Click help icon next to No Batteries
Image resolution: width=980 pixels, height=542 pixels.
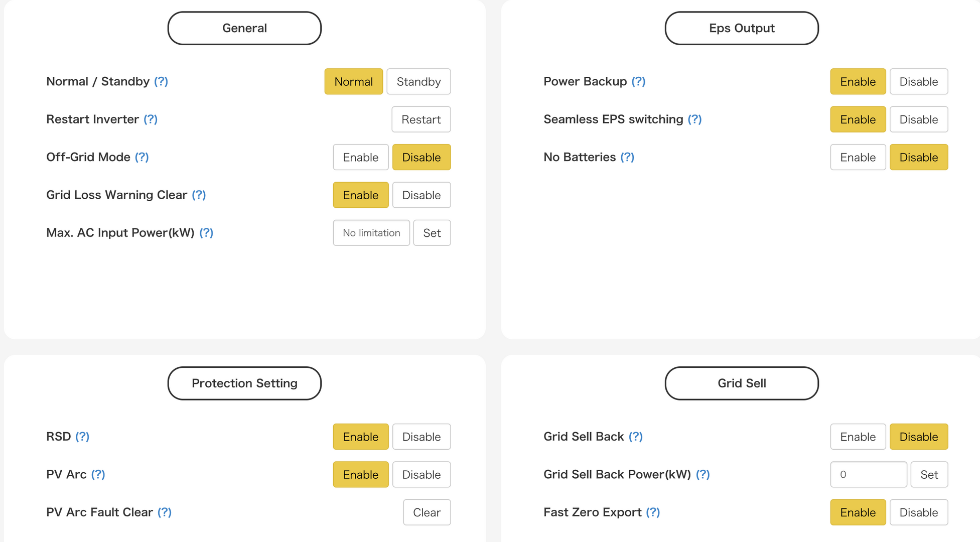(x=627, y=157)
